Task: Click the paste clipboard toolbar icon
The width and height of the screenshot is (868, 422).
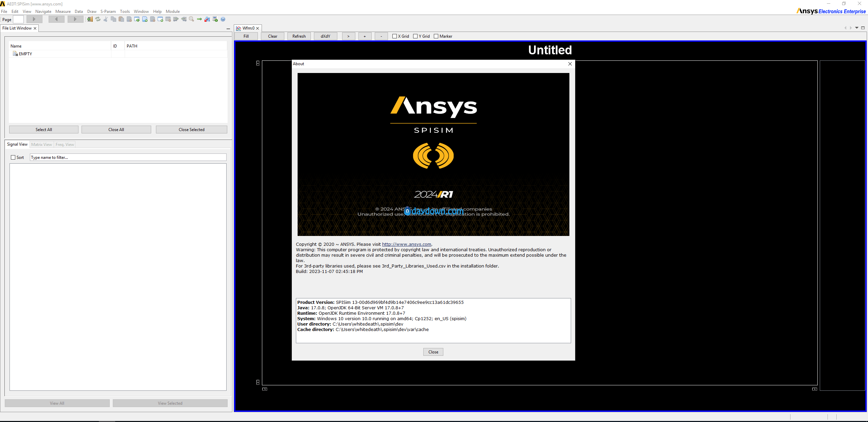Action: (x=121, y=19)
